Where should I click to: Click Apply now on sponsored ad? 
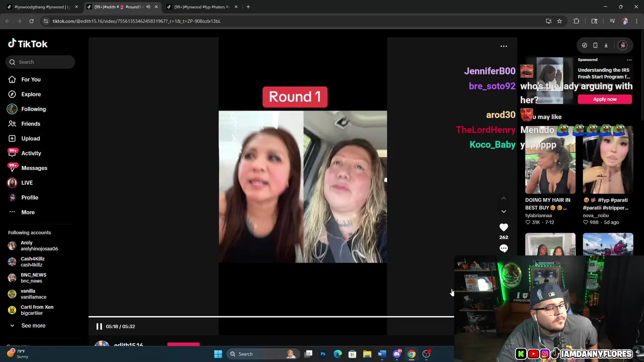pyautogui.click(x=605, y=99)
